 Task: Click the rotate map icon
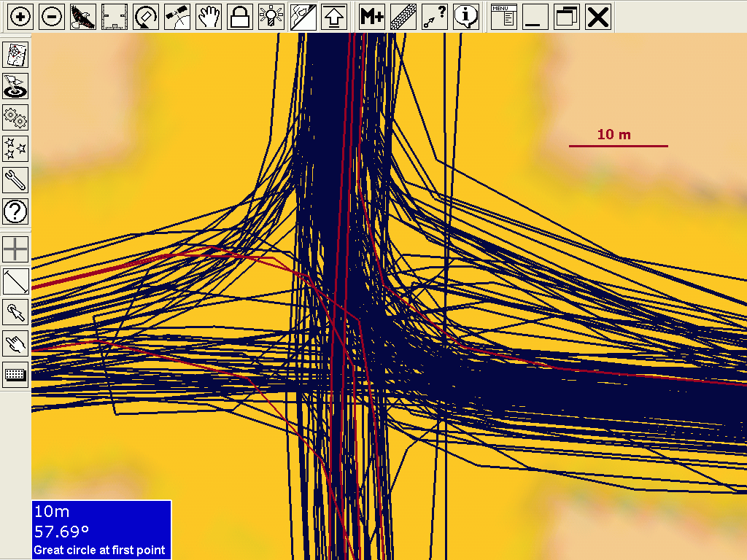(x=146, y=17)
